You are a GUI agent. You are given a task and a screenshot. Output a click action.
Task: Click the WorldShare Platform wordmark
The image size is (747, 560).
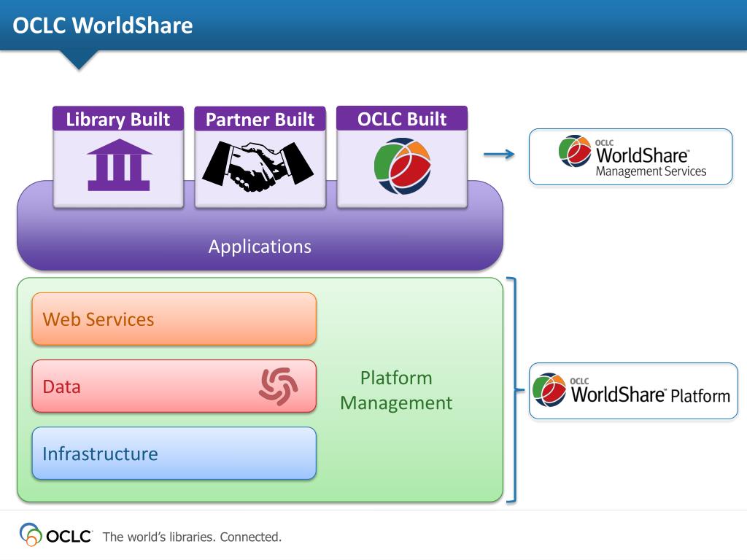pyautogui.click(x=650, y=392)
